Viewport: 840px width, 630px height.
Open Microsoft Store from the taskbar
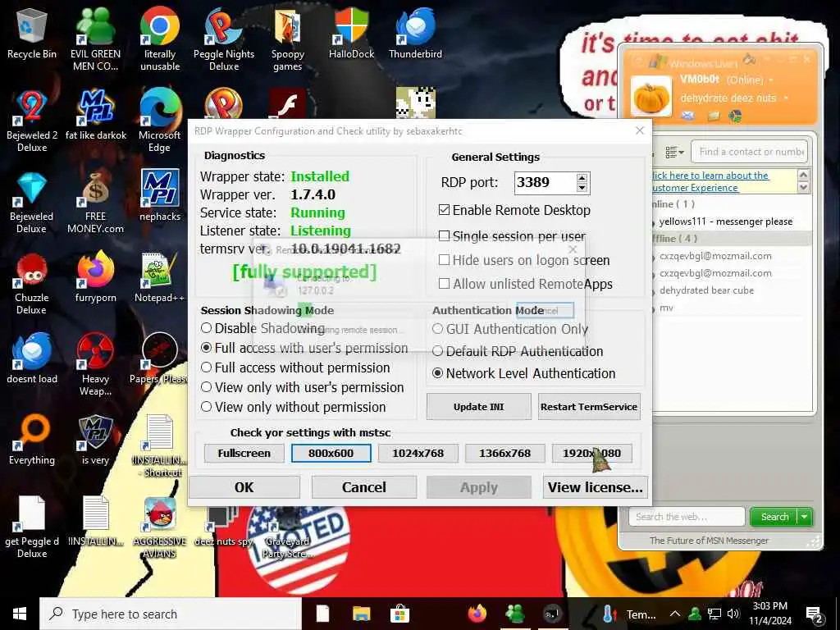(399, 614)
